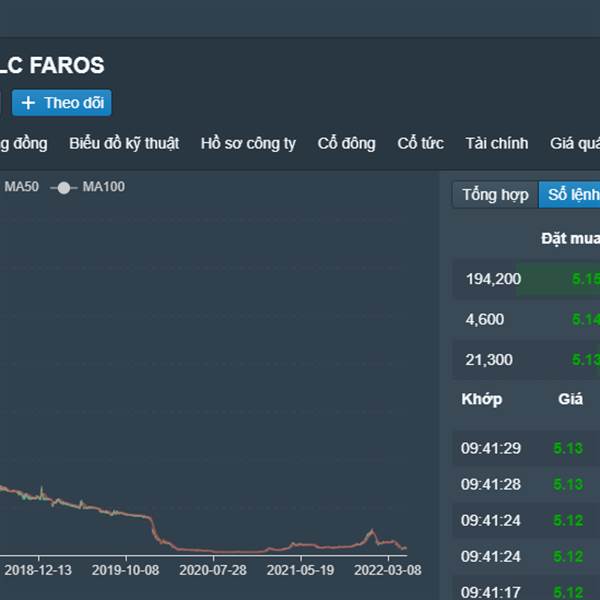The width and height of the screenshot is (600, 600).
Task: Click the 4,600 bid volume cell
Action: [484, 320]
